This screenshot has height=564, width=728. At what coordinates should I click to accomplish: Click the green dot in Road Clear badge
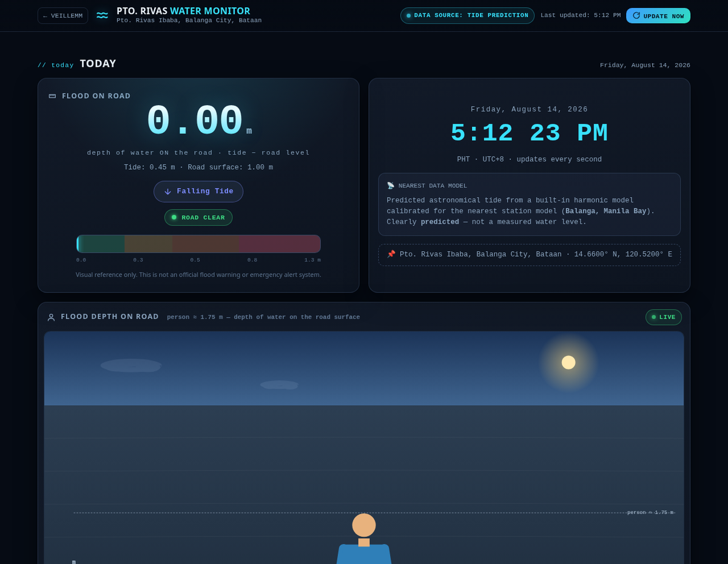coord(174,217)
